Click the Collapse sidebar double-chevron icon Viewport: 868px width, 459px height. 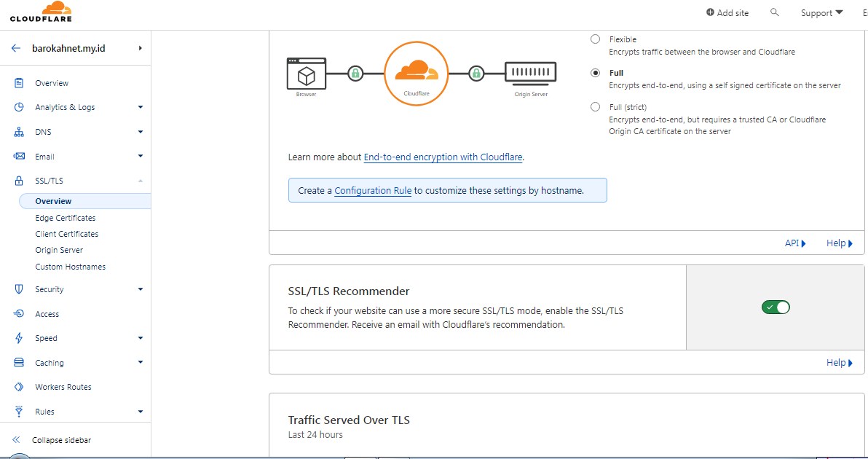click(16, 440)
